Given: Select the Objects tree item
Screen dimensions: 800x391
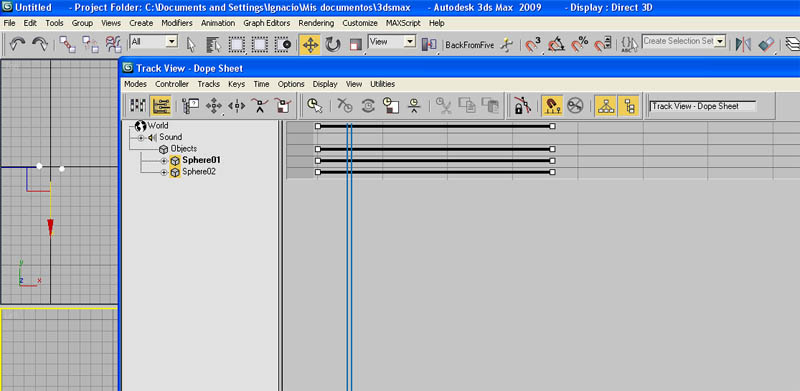Looking at the screenshot, I should point(184,149).
